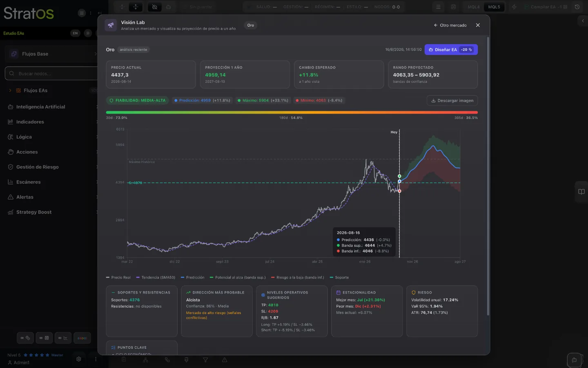Toggle Precio Real legend series

coord(118,277)
